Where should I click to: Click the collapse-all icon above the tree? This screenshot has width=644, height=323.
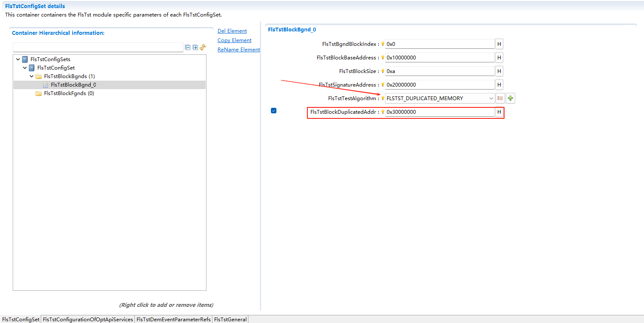[187, 48]
